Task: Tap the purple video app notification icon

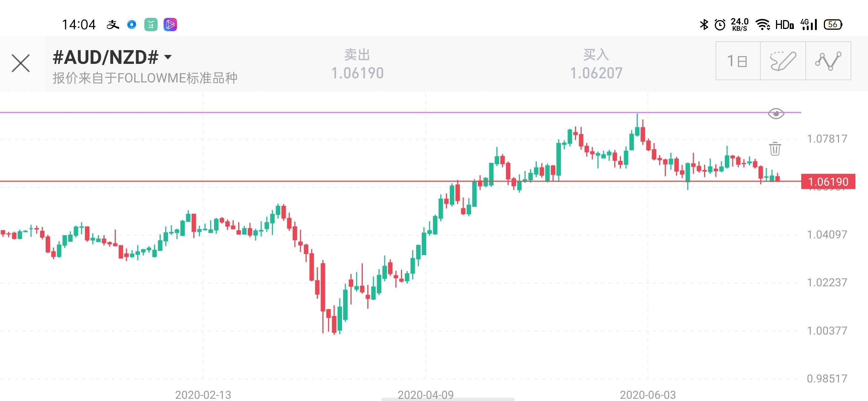Action: [x=170, y=25]
